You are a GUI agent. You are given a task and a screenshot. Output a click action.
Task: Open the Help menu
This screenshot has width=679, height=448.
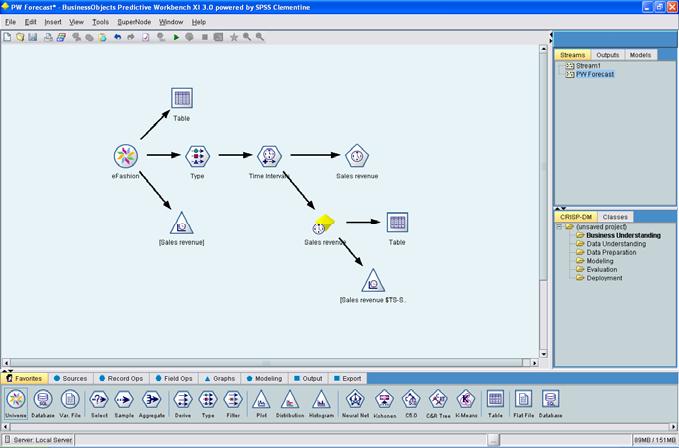199,22
